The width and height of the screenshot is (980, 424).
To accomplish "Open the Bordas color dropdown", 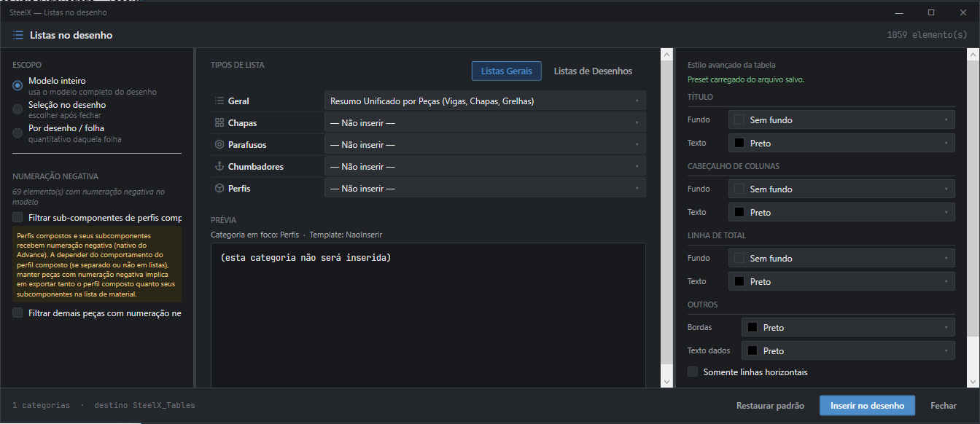I will [x=848, y=327].
